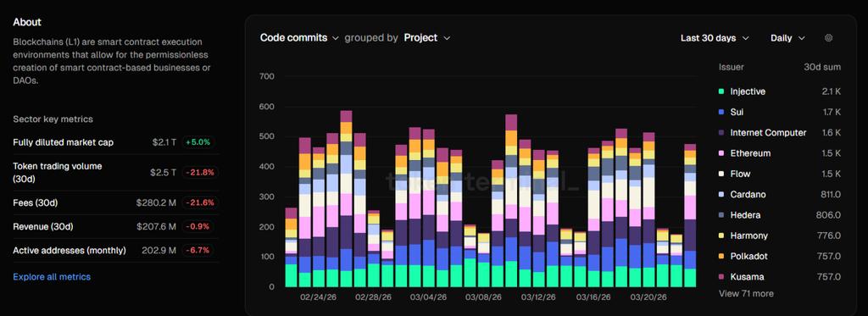Click the $280.2 M fees value
Viewport: 868px width, 316px height.
156,203
